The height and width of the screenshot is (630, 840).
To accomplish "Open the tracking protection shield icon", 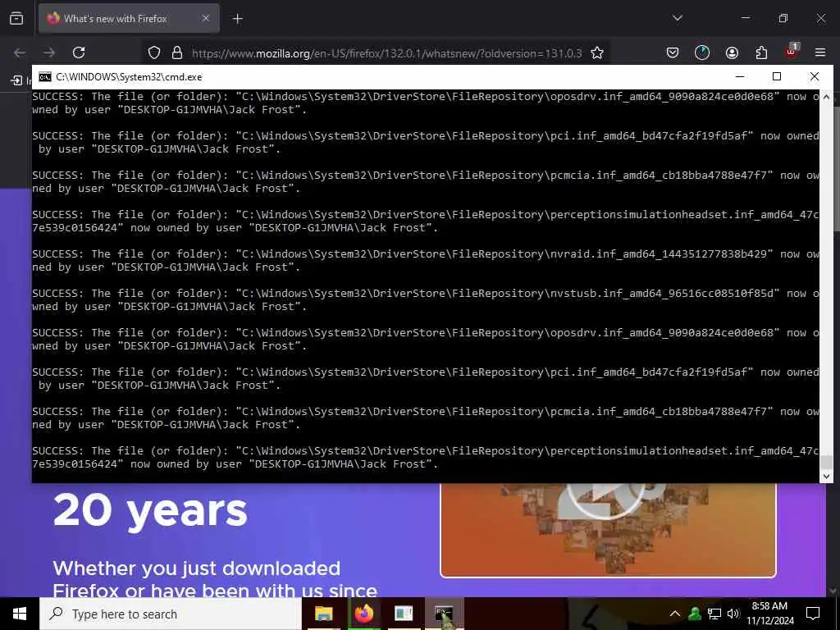I will pyautogui.click(x=154, y=52).
